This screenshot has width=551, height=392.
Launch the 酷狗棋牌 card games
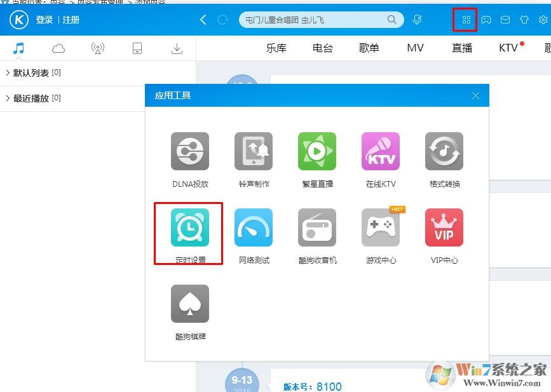tap(190, 304)
